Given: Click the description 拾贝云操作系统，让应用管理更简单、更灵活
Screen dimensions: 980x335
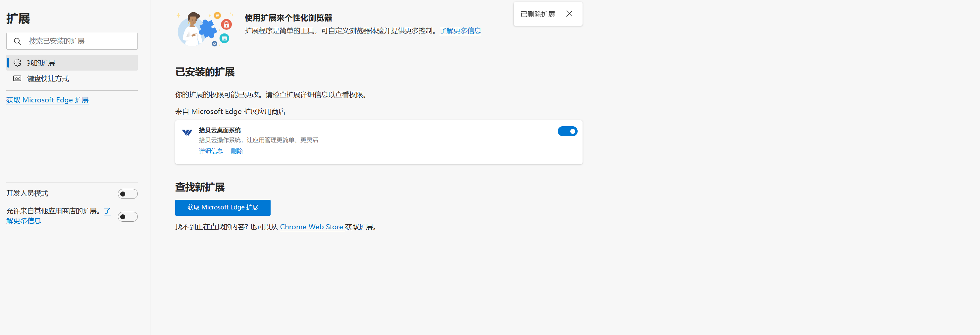Looking at the screenshot, I should tap(258, 140).
